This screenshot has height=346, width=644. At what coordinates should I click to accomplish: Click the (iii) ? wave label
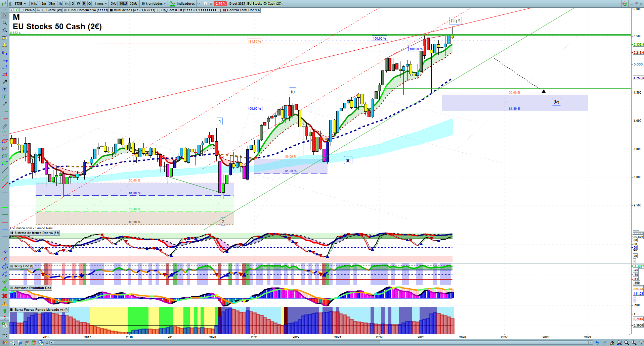(x=456, y=21)
